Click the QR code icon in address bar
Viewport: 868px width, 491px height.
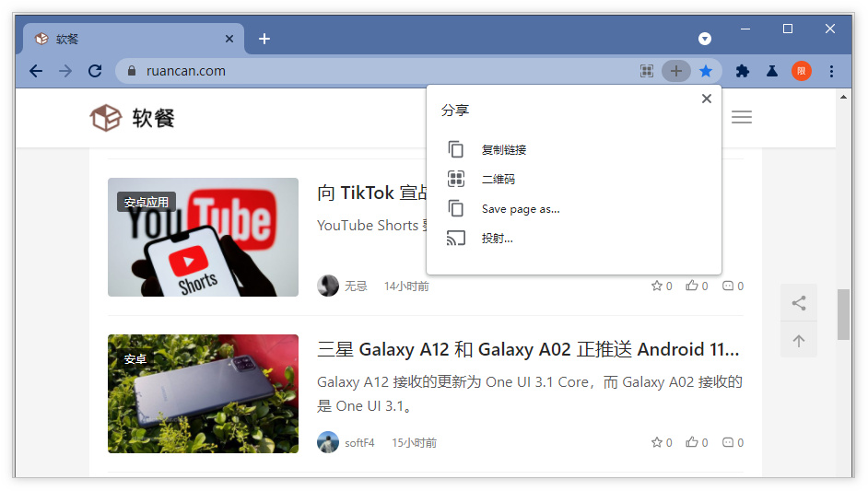[647, 71]
